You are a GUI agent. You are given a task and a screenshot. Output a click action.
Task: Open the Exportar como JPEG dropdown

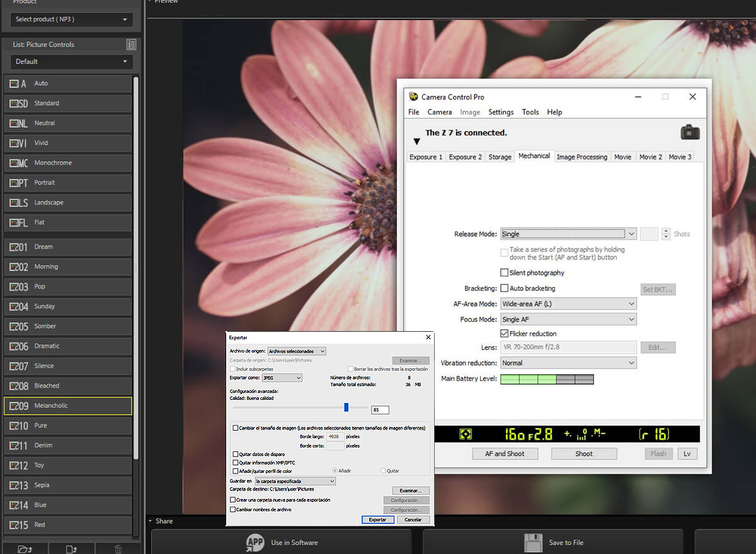click(x=282, y=378)
